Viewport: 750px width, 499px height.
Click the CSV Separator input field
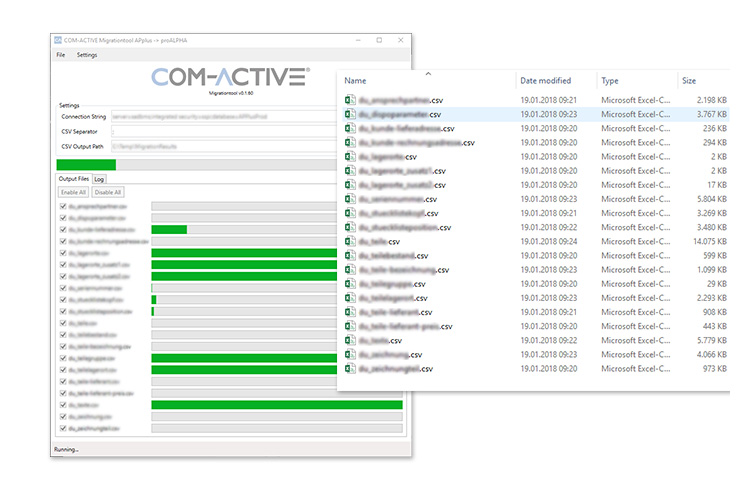pyautogui.click(x=224, y=131)
